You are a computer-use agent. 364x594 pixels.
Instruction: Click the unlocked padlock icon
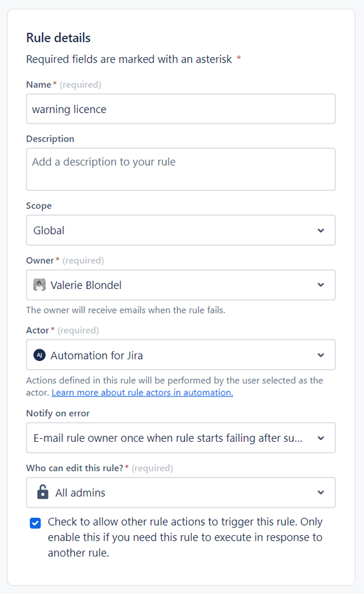pos(42,492)
